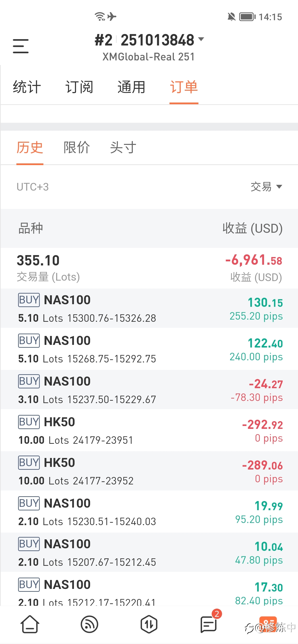Open NAS100 trade with 122.40 profit
Screen dimensions: 298x644
tap(149, 349)
